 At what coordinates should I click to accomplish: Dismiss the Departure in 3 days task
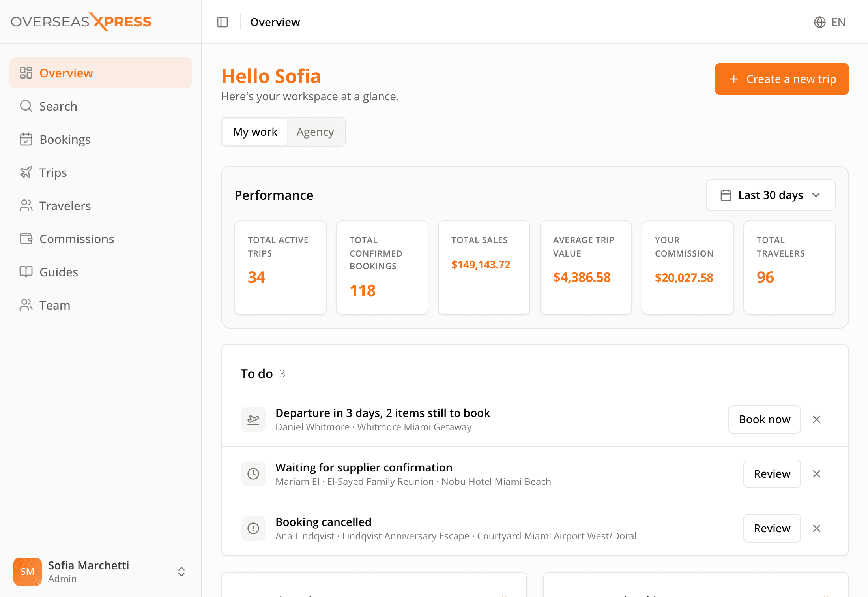817,419
